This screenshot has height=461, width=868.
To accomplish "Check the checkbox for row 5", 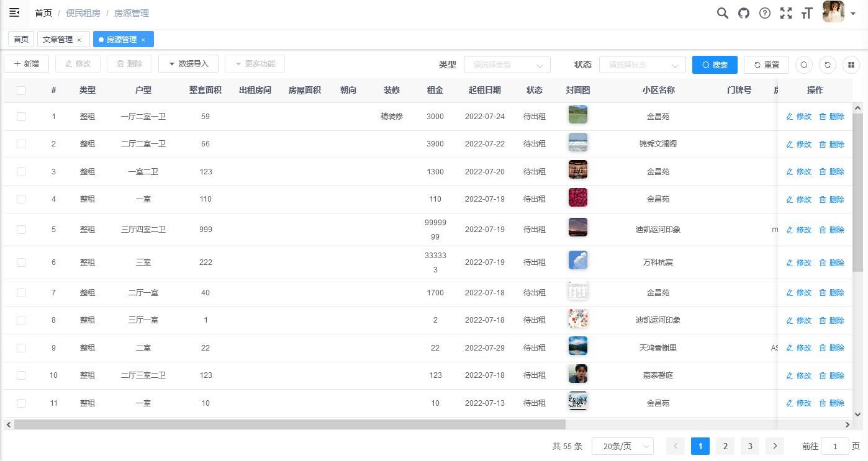I will 21,230.
